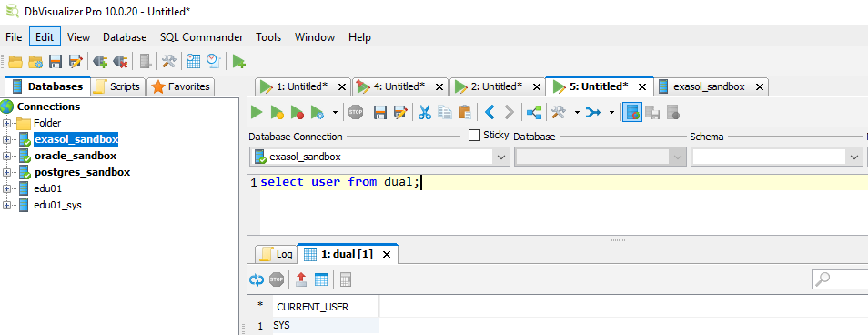
Task: Open file with main toolbar folder icon
Action: (x=15, y=62)
